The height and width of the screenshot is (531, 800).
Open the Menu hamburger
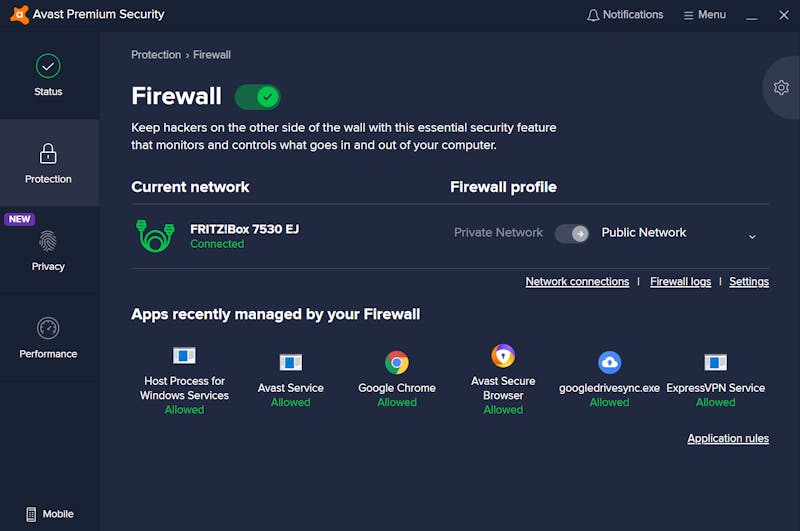(704, 15)
